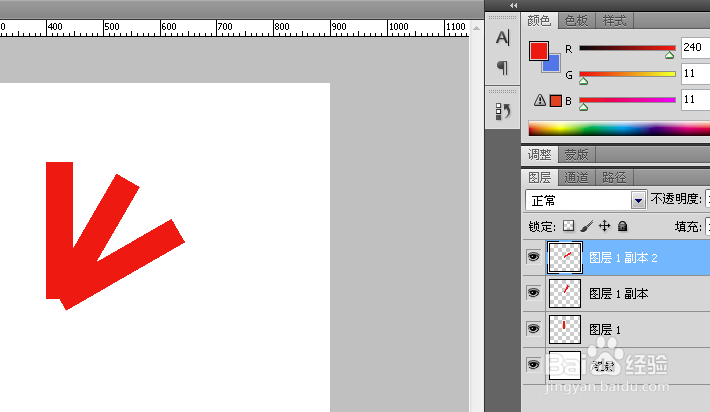Hide the 图层 1 副本 2 layer
Screen dimensions: 710x412
pos(533,257)
